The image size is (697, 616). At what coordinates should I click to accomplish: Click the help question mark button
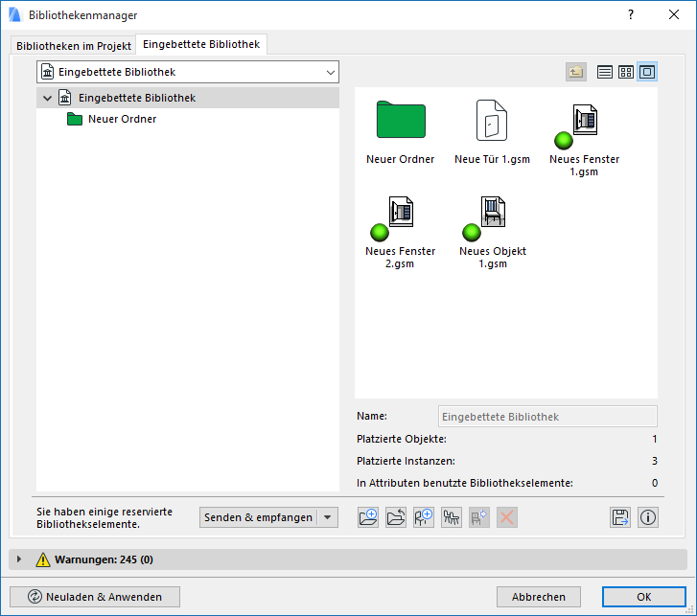[x=631, y=14]
